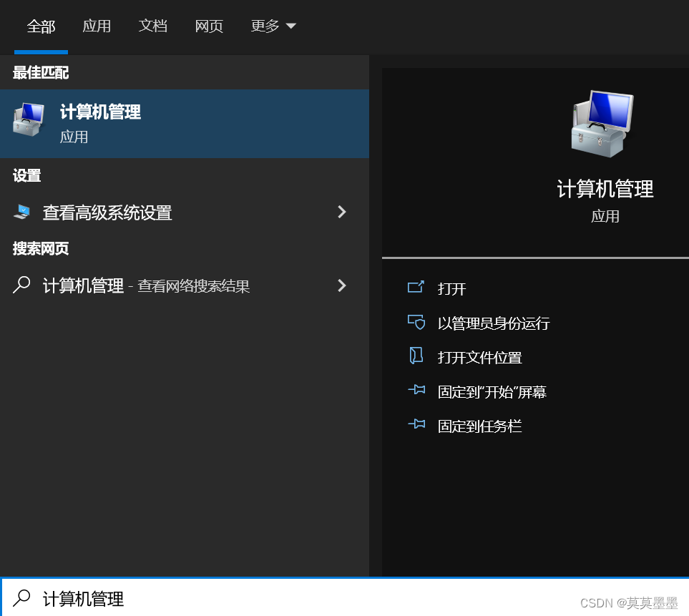Click the 打开文件位置 folder icon

tap(417, 356)
